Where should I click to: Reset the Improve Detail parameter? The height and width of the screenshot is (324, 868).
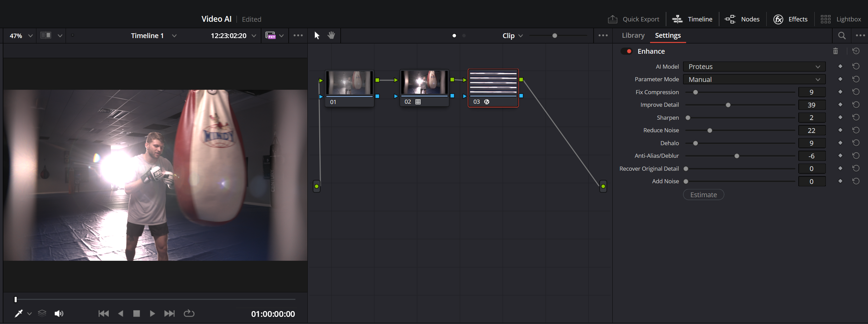point(856,105)
